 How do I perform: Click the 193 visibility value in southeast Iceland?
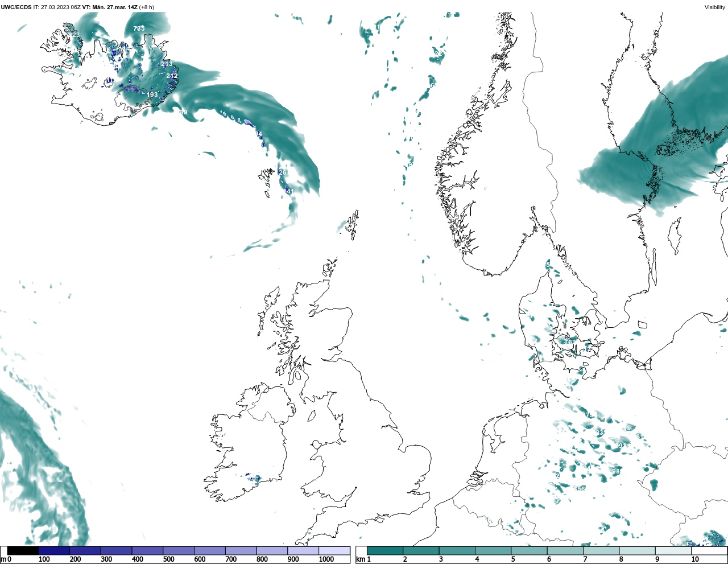pyautogui.click(x=152, y=94)
